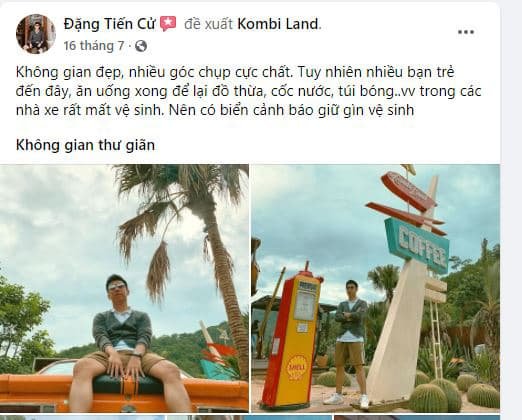Open the bottom-middle partially visible photo
Viewport: 522px width, 420px height.
(249, 417)
